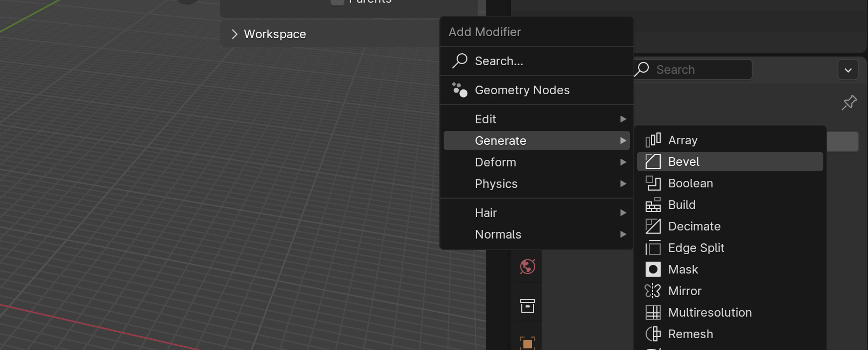Image resolution: width=868 pixels, height=350 pixels.
Task: Click the Workspace panel title
Action: pos(275,34)
